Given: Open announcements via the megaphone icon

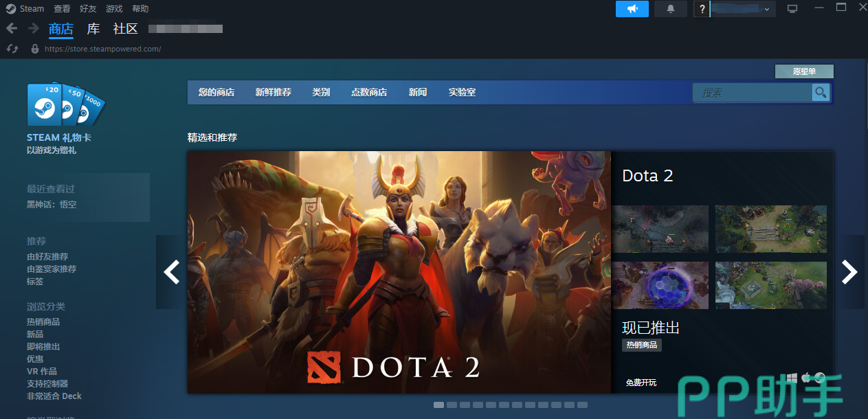Looking at the screenshot, I should pyautogui.click(x=632, y=9).
